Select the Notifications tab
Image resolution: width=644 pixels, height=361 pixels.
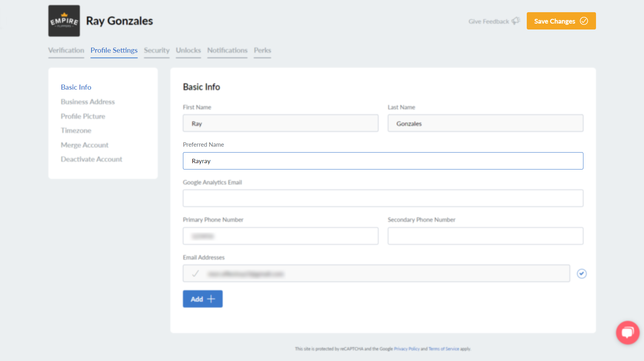coord(227,50)
